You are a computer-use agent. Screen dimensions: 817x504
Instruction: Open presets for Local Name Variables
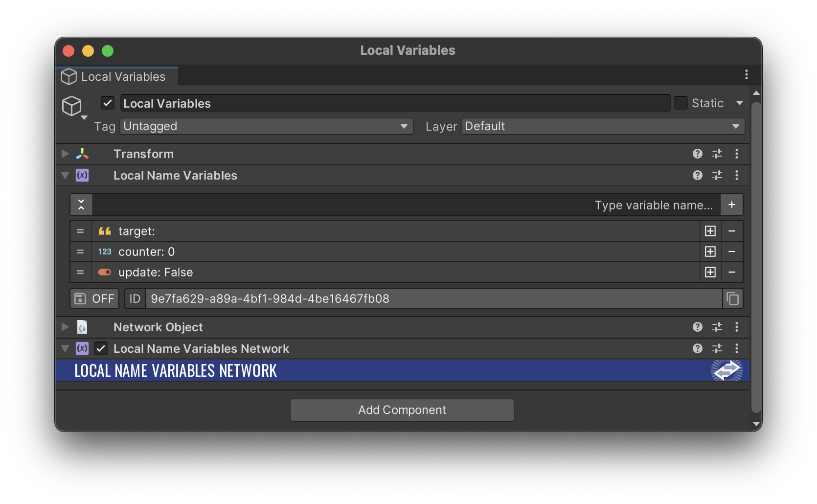click(x=717, y=175)
